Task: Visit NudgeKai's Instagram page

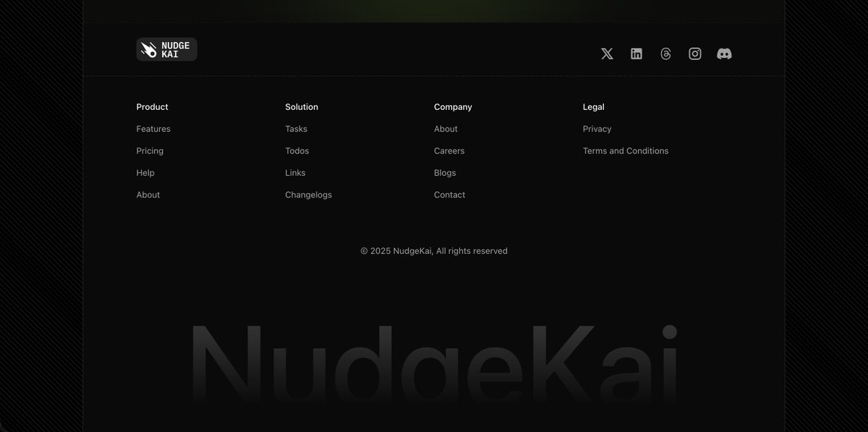Action: point(694,53)
